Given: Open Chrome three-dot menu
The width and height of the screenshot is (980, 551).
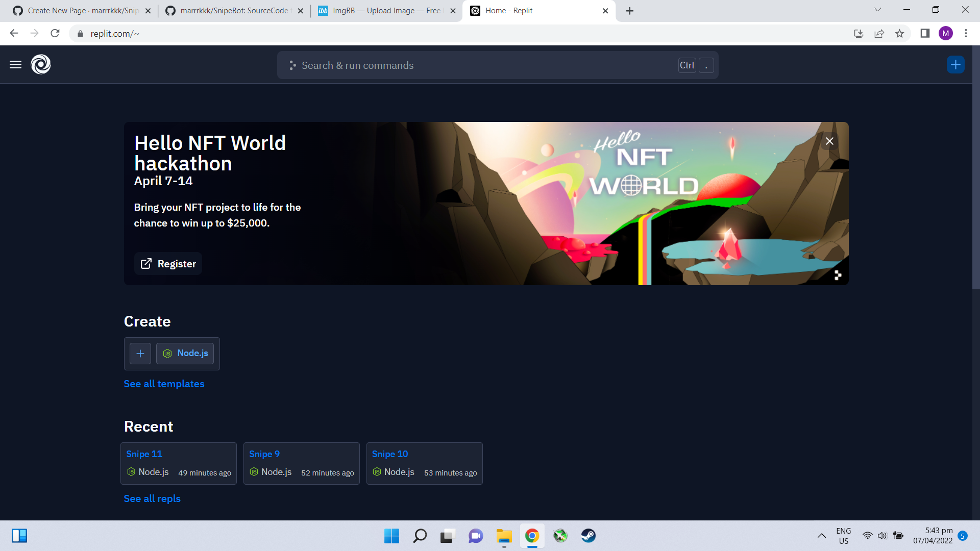Looking at the screenshot, I should point(966,34).
